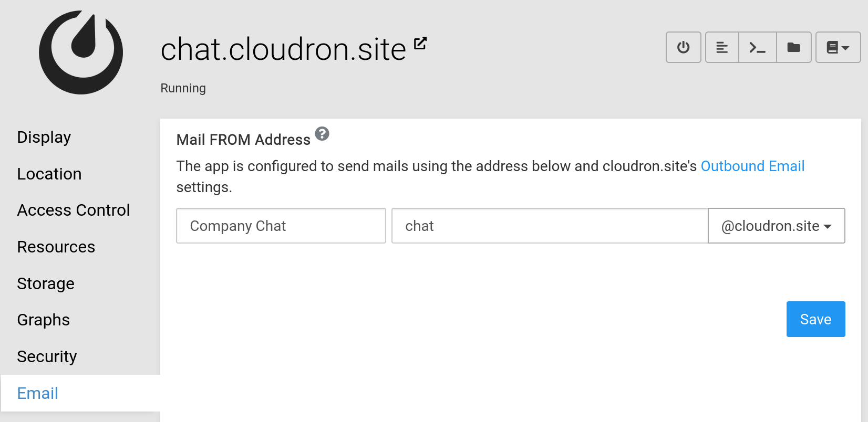868x422 pixels.
Task: Switch to Access Control settings
Action: [74, 210]
